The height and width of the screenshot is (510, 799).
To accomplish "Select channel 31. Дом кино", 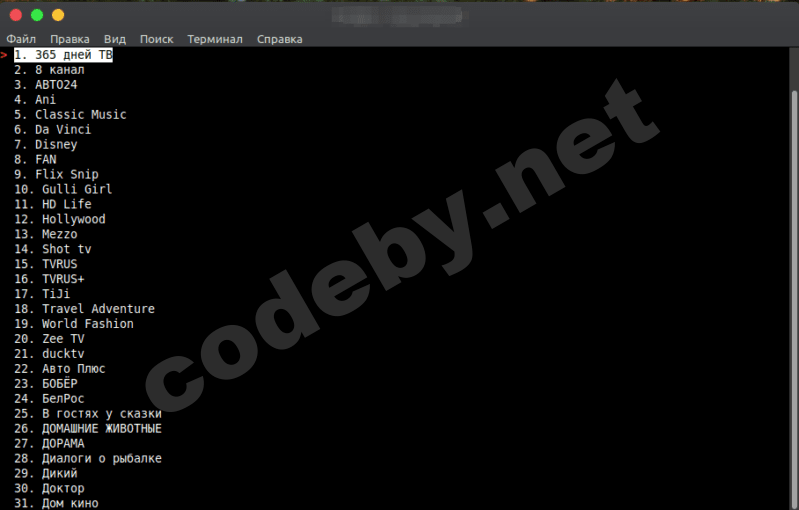I will pyautogui.click(x=56, y=503).
